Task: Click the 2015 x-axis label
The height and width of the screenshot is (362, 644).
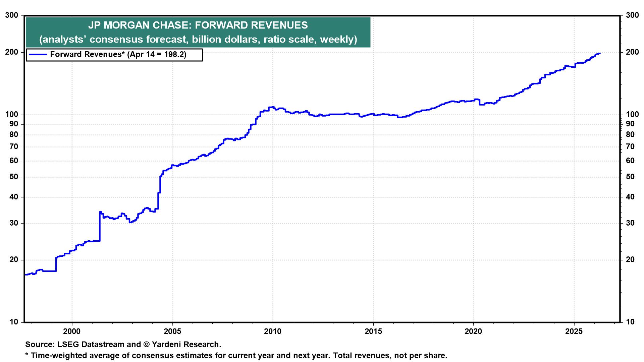Action: point(373,331)
